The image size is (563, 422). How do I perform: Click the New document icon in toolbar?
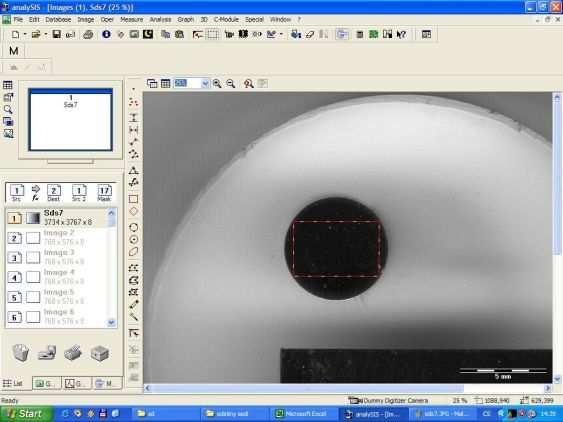[15, 34]
